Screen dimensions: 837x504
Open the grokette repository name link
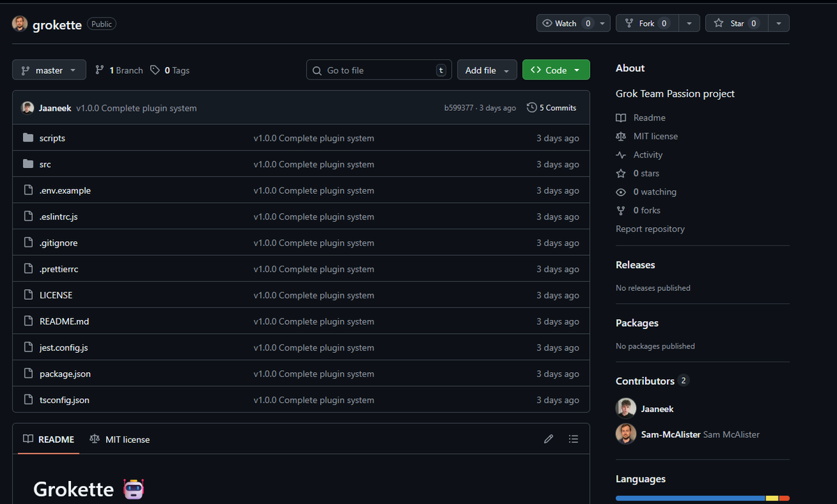[58, 24]
